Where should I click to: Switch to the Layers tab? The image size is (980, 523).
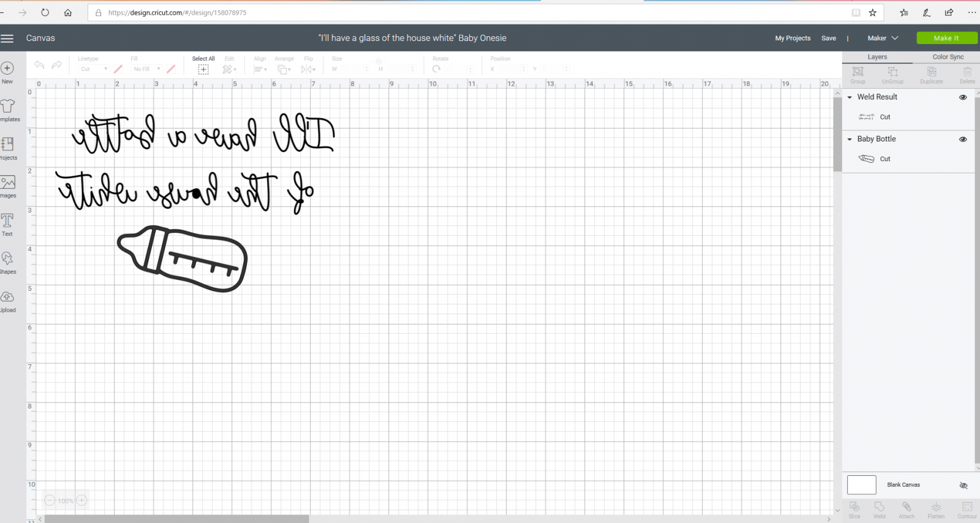[x=877, y=57]
